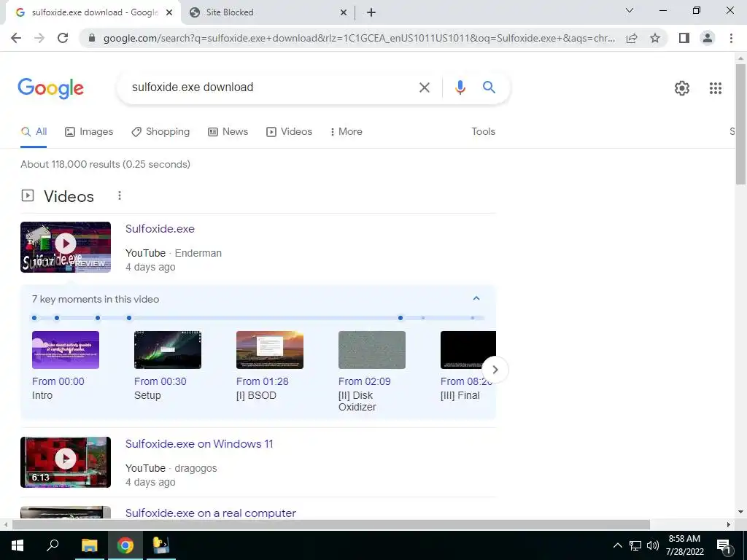
Task: Jump to From 00:30 Setup moment
Action: coord(160,381)
